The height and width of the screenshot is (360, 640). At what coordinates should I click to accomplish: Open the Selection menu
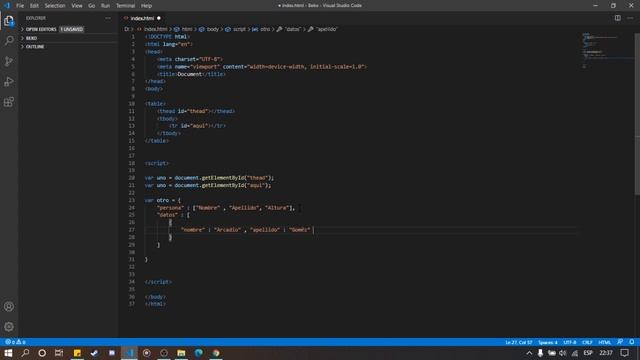point(55,6)
